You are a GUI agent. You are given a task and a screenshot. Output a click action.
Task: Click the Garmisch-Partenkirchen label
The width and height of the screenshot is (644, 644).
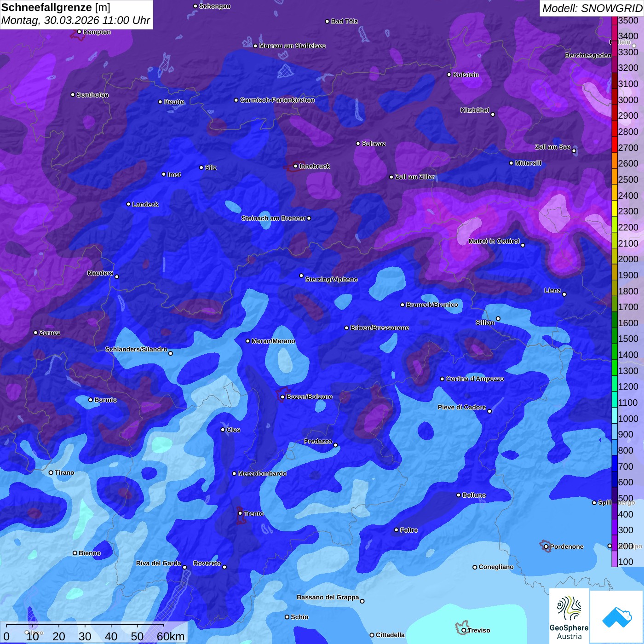277,100
